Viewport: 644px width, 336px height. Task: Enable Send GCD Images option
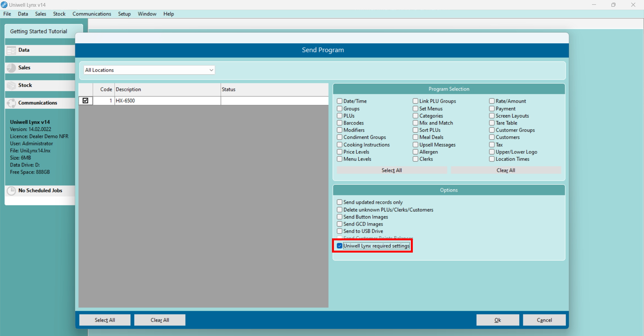[x=339, y=224]
